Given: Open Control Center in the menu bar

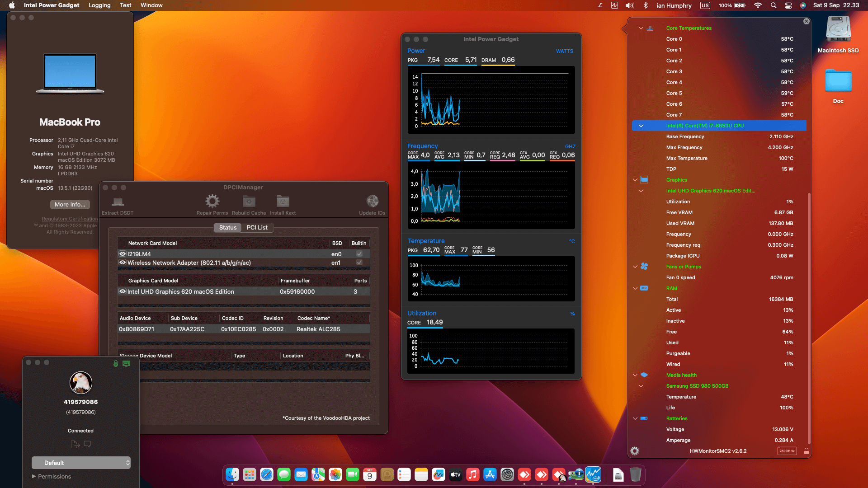Looking at the screenshot, I should pos(788,5).
